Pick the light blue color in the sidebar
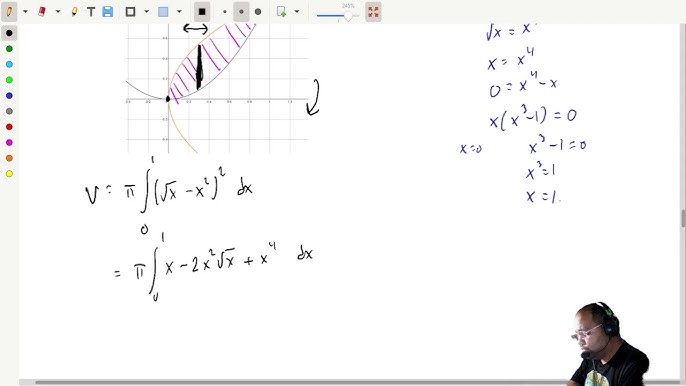Image resolution: width=686 pixels, height=386 pixels. [x=9, y=64]
